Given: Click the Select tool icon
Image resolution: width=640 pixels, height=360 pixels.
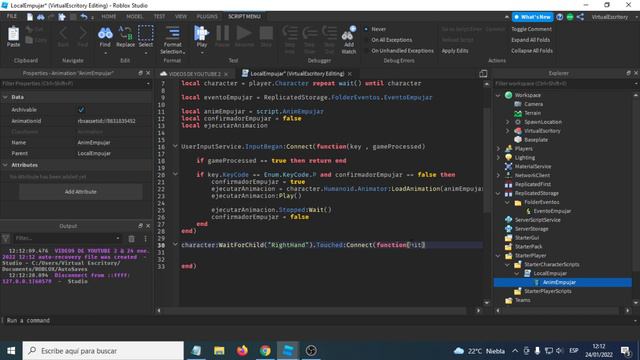Looking at the screenshot, I should (x=146, y=33).
